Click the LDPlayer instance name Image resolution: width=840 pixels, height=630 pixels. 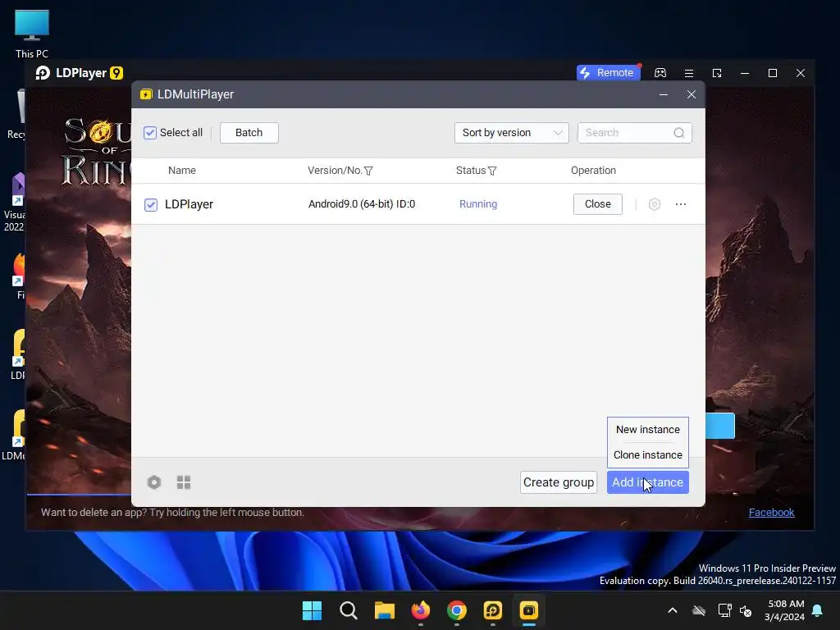pyautogui.click(x=189, y=204)
